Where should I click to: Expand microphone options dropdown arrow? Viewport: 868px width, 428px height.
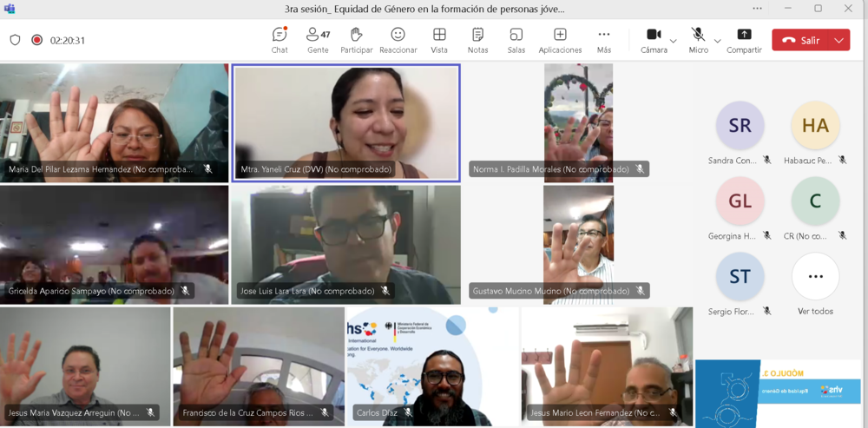click(x=717, y=41)
